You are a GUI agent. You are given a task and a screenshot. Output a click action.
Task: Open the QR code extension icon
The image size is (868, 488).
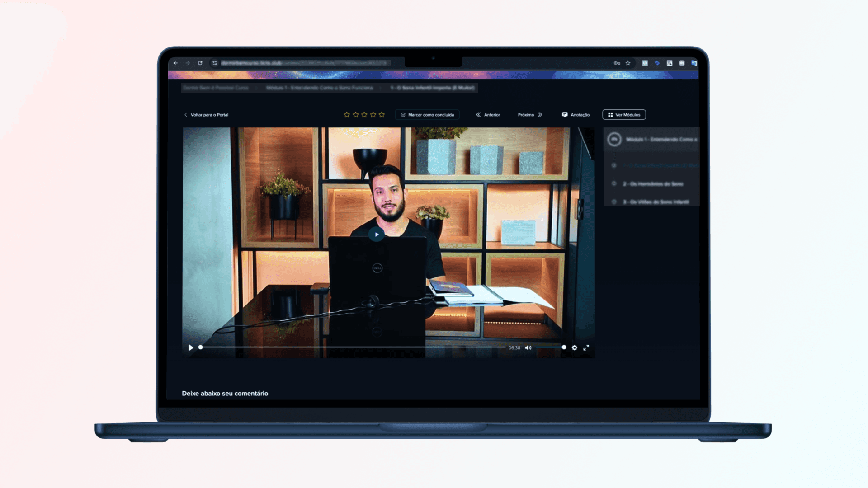[670, 63]
